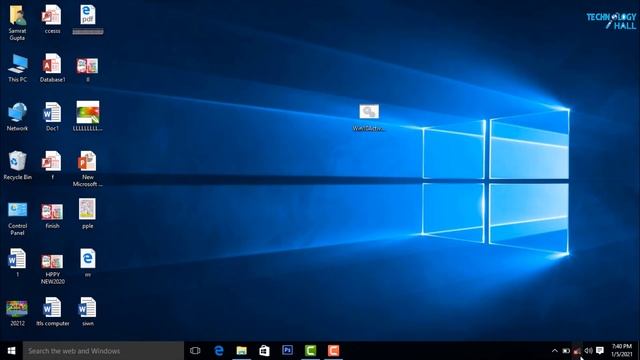Select the ltls computer Word document
640x360 pixels.
pos(52,308)
